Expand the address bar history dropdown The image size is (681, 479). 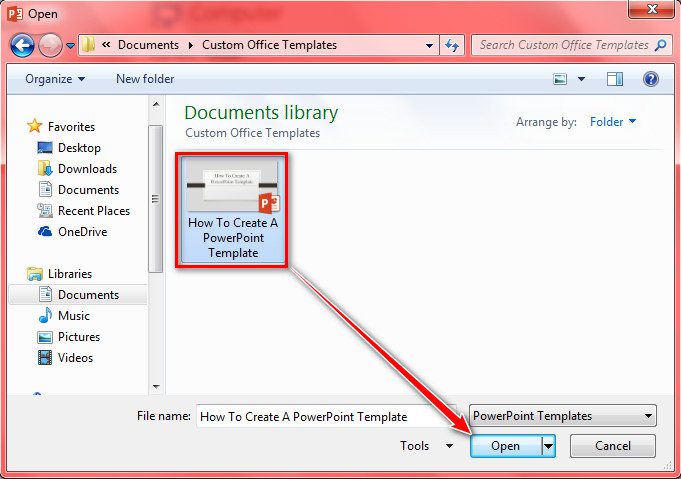tap(429, 45)
